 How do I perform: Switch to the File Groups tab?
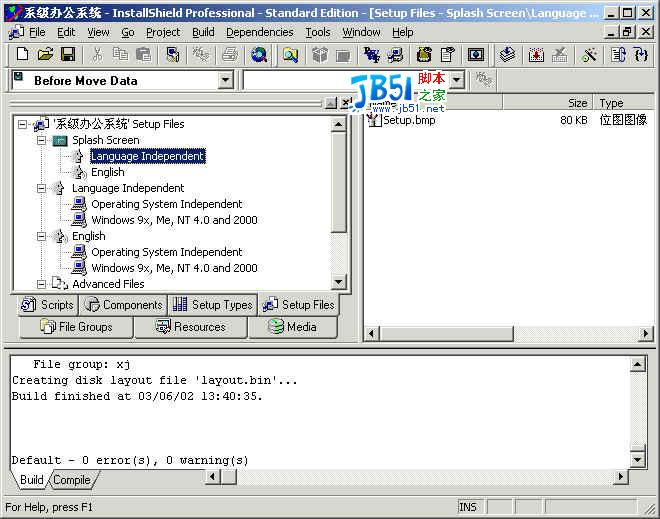[x=77, y=327]
